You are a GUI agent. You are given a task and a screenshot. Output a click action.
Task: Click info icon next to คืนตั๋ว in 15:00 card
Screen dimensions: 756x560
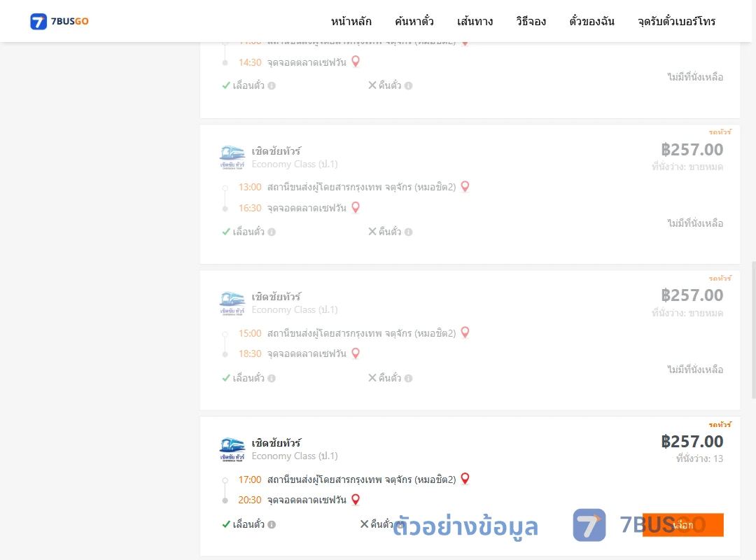click(x=408, y=378)
